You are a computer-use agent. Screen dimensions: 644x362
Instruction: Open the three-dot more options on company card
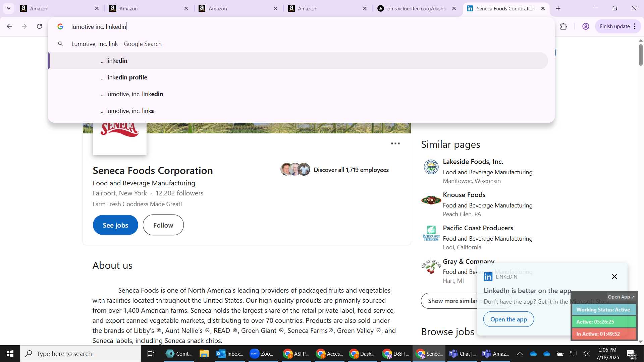(x=395, y=143)
